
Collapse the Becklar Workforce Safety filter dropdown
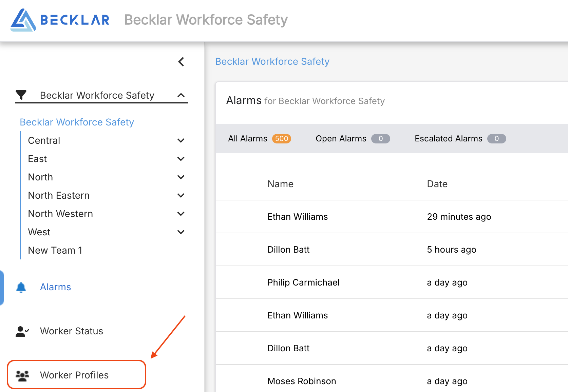181,95
